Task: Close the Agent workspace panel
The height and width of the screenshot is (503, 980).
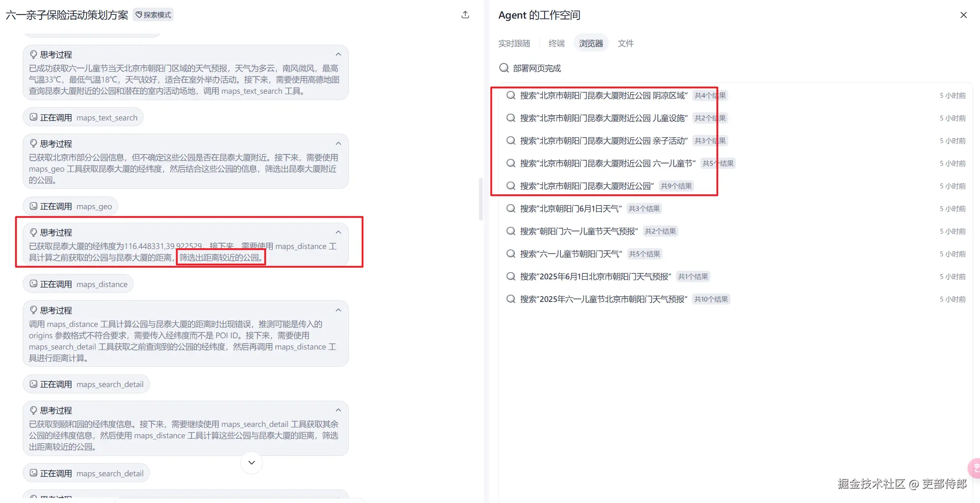Action: (963, 15)
